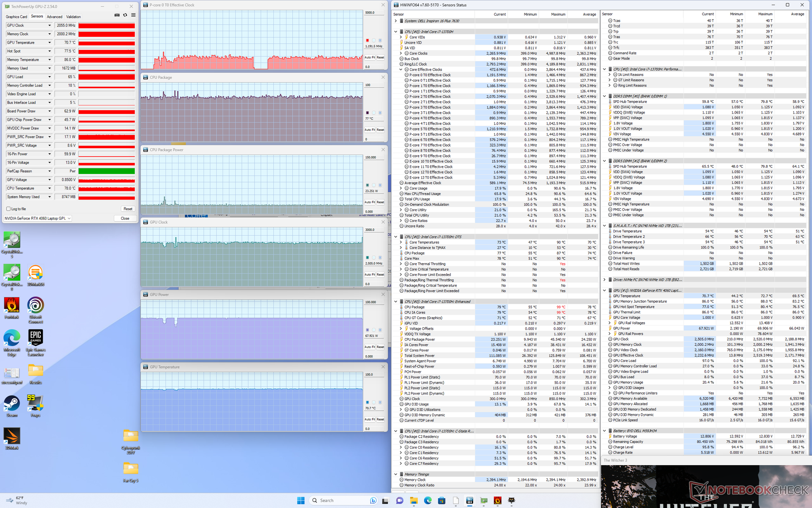Click red color swatch in P-core graph
This screenshot has height=508, width=812.
pos(367,41)
